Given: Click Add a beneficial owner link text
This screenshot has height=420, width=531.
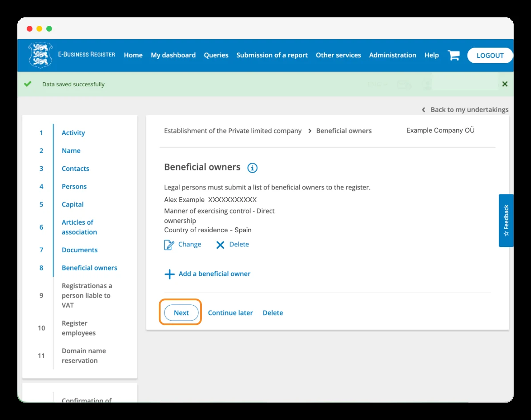Looking at the screenshot, I should (214, 274).
